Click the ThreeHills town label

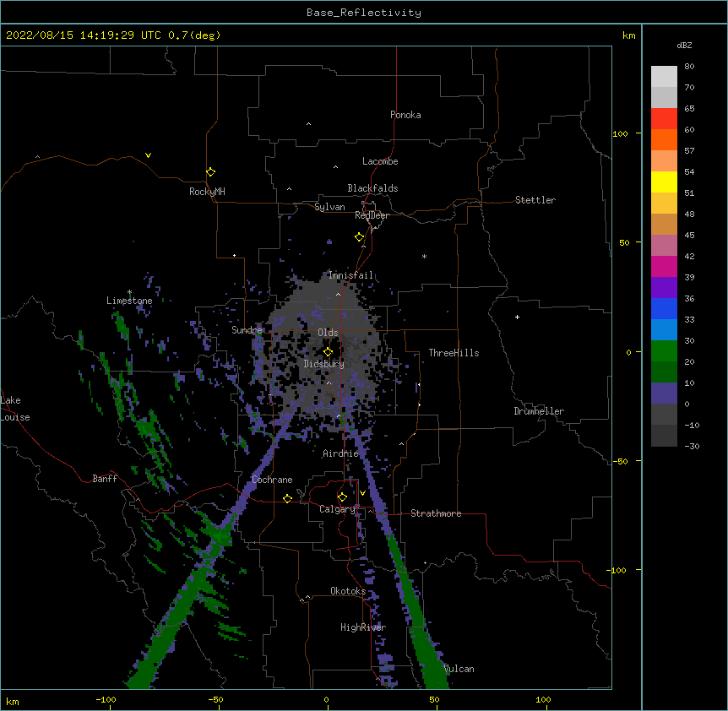tap(454, 353)
